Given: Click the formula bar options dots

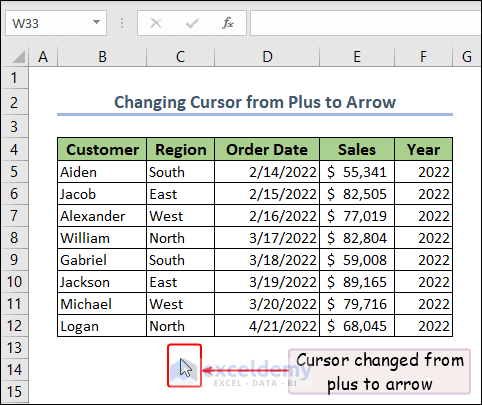Looking at the screenshot, I should coord(122,23).
